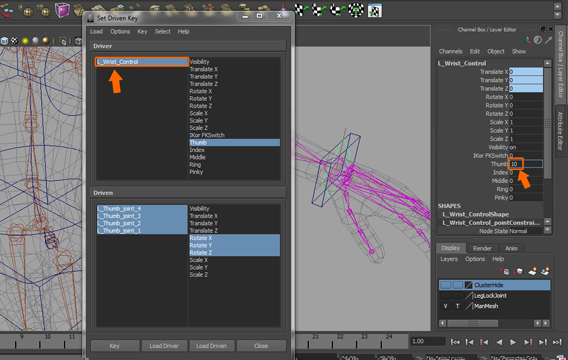The width and height of the screenshot is (568, 360).
Task: Click the gold textured sphere viewport icon
Action: pyautogui.click(x=46, y=41)
